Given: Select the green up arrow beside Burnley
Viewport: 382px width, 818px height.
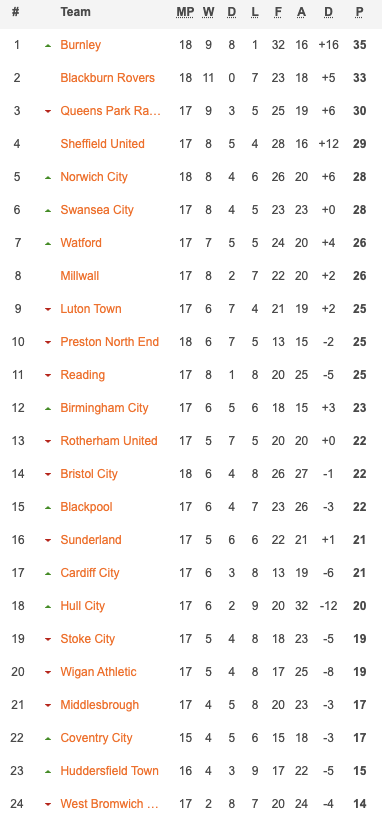Looking at the screenshot, I should (x=48, y=46).
